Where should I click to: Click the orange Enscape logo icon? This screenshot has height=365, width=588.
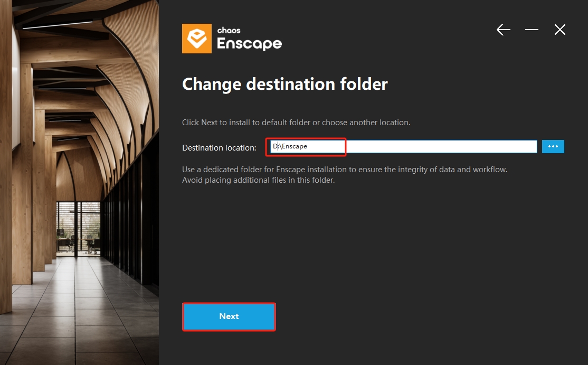pyautogui.click(x=197, y=39)
